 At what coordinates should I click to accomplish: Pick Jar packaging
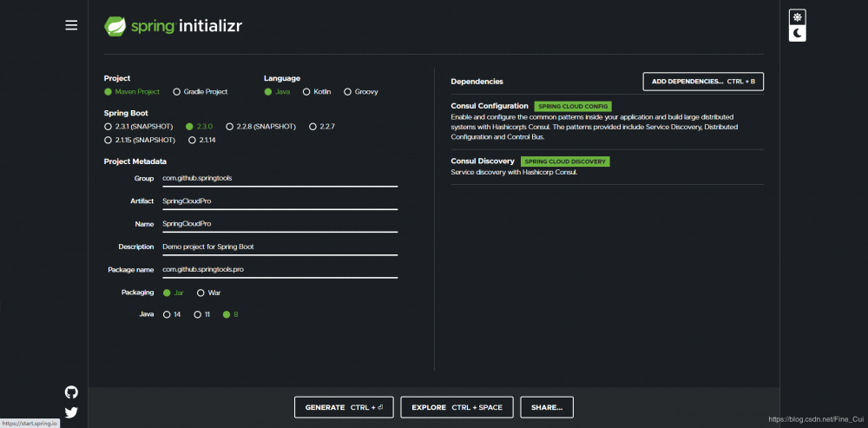pos(174,293)
